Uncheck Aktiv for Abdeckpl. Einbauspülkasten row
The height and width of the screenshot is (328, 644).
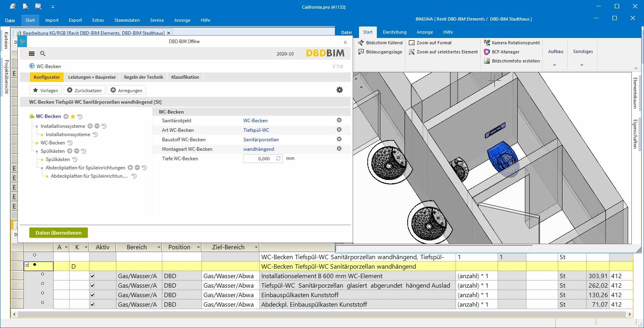click(x=92, y=304)
